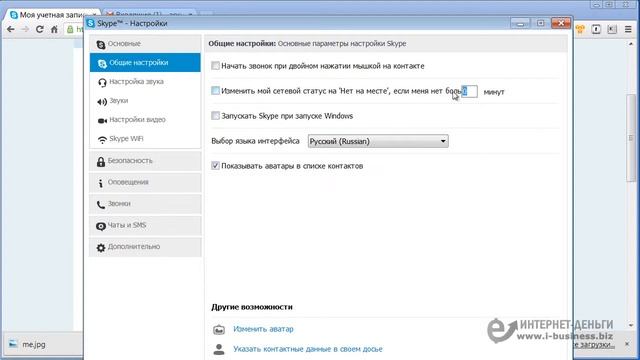The image size is (640, 360).
Task: Uncheck Показывать аватары в списке контактов
Action: [x=215, y=166]
